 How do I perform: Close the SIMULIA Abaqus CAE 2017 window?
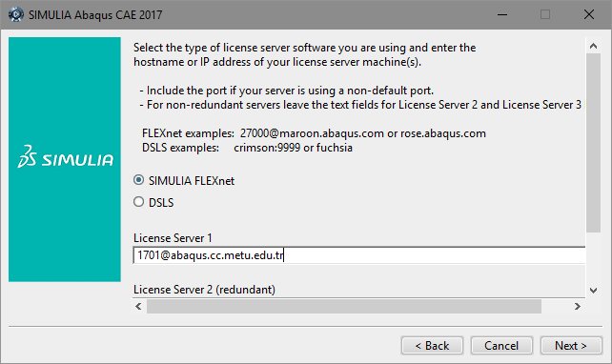point(589,15)
